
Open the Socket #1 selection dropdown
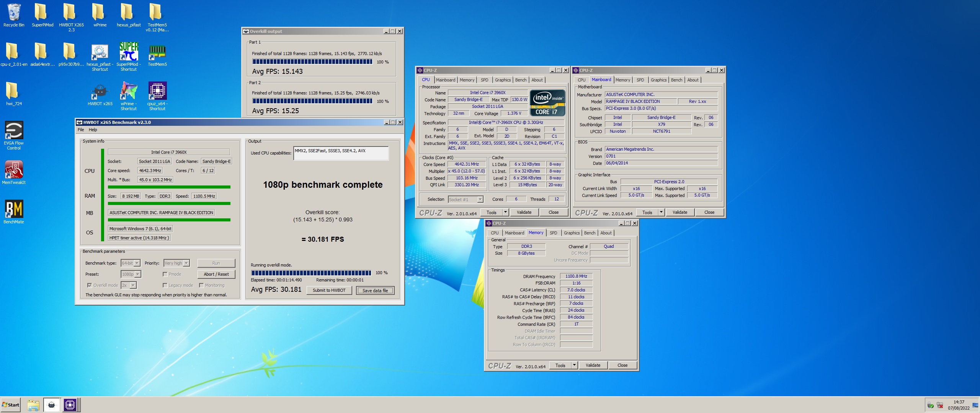point(465,199)
